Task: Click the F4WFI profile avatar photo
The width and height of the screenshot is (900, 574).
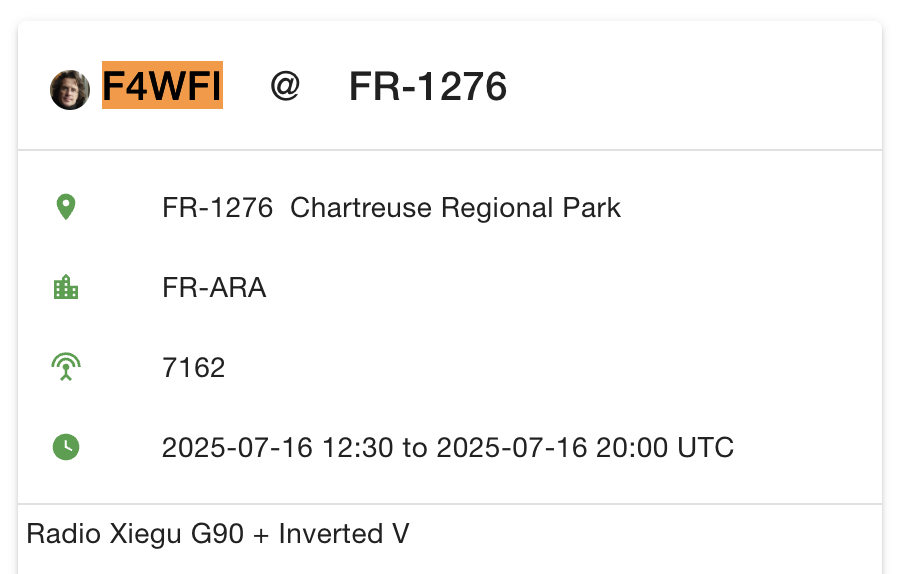Action: coord(70,90)
